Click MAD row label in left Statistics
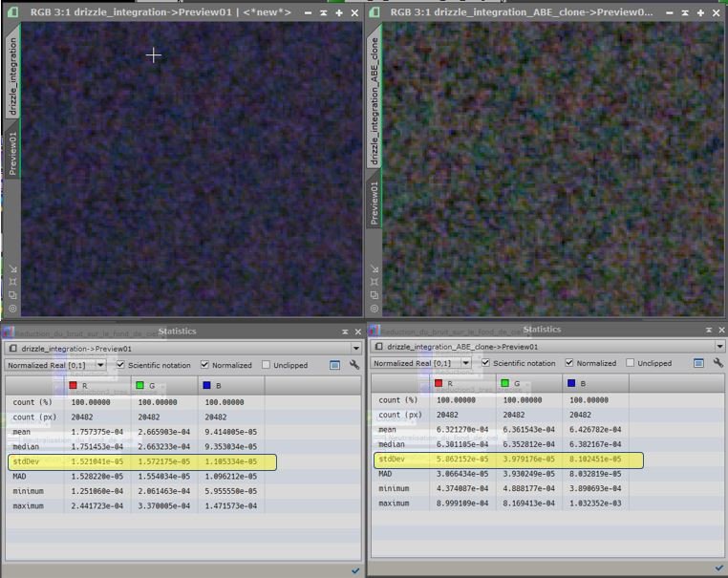Image resolution: width=728 pixels, height=578 pixels. tap(19, 477)
